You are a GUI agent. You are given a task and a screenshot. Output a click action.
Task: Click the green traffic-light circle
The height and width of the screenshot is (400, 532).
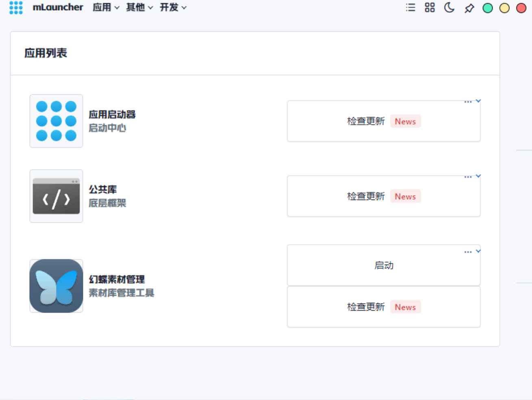(488, 7)
